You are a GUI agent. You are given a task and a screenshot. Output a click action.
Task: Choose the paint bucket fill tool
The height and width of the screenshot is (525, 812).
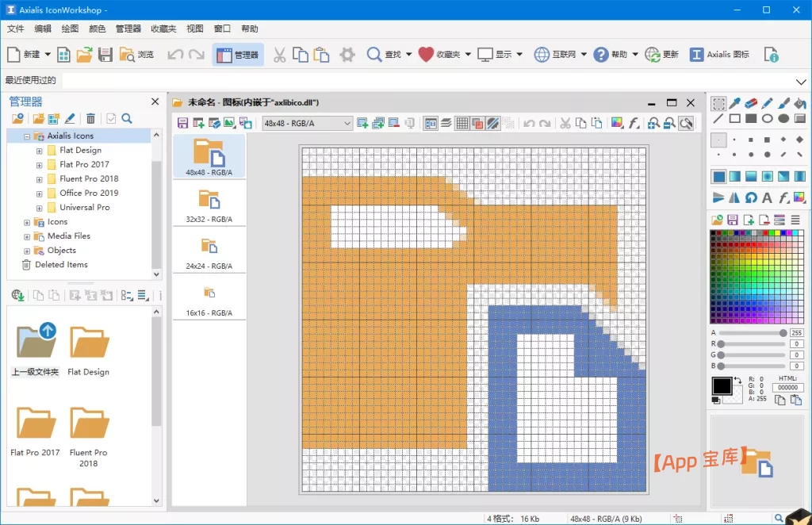[x=799, y=103]
